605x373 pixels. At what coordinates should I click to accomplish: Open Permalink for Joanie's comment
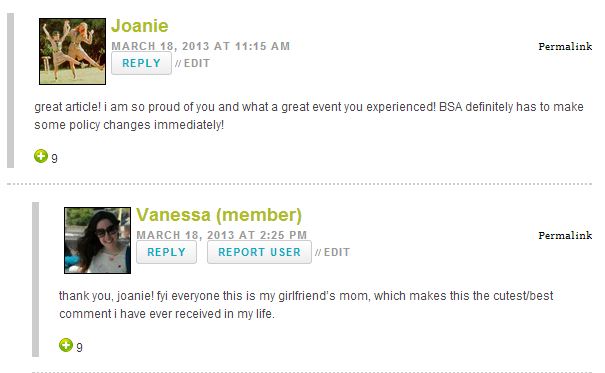click(x=565, y=47)
